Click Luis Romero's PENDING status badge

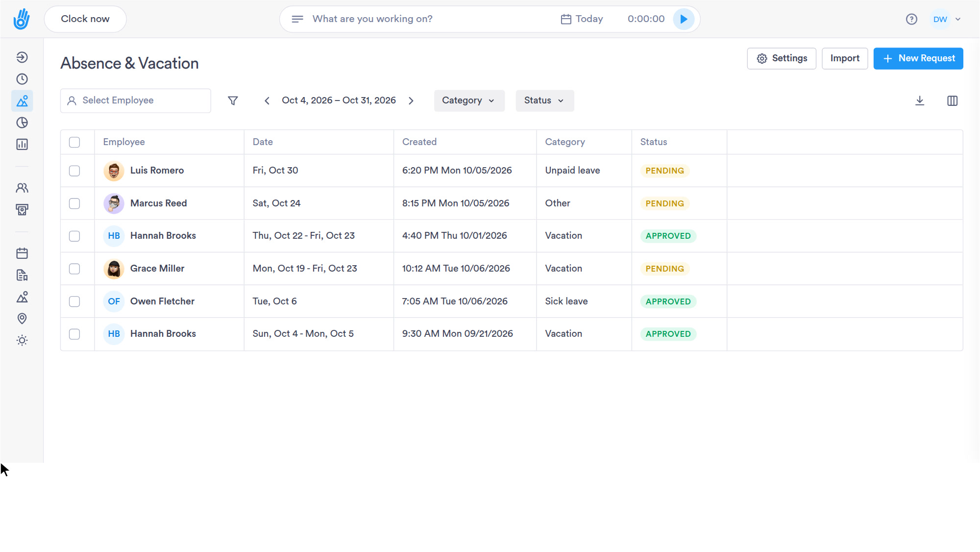coord(664,171)
